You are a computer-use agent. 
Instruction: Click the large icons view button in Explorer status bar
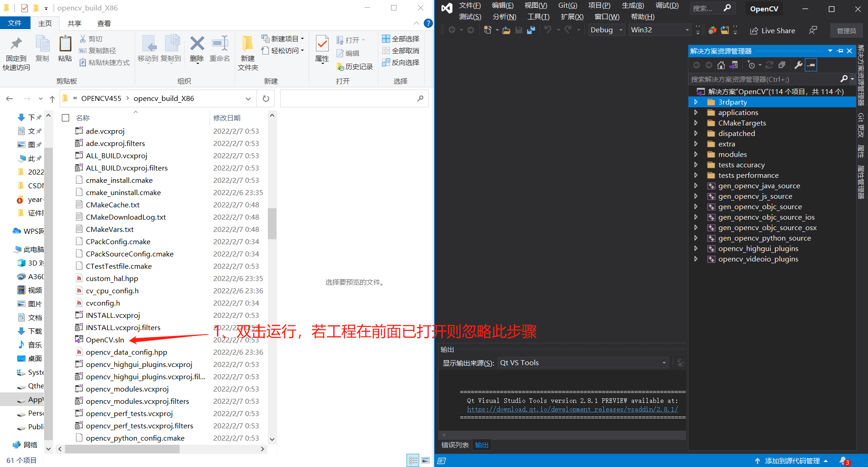coord(426,461)
